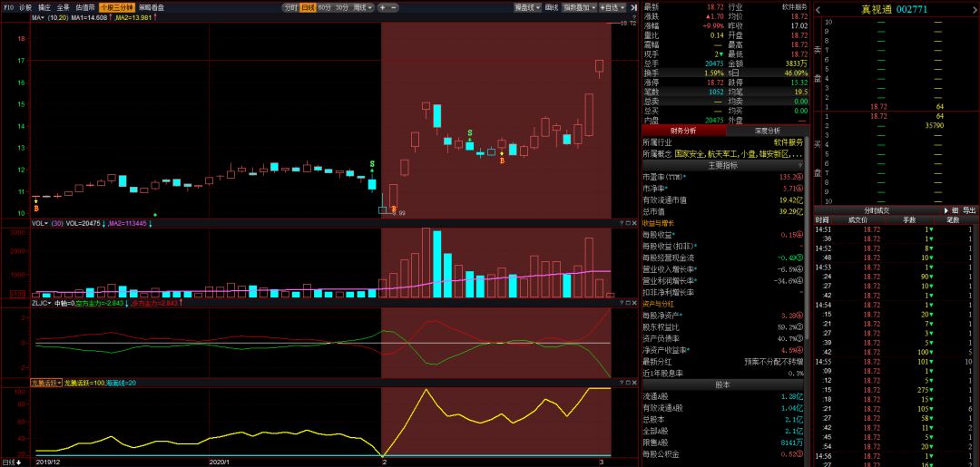Collapse 主要指标 section header
The image size is (980, 467).
pyautogui.click(x=722, y=165)
